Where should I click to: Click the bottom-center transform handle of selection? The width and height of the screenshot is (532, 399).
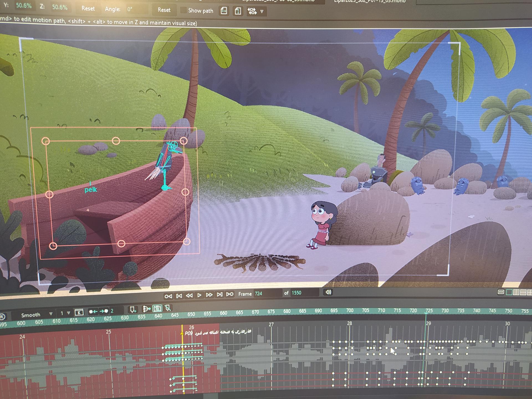[121, 244]
